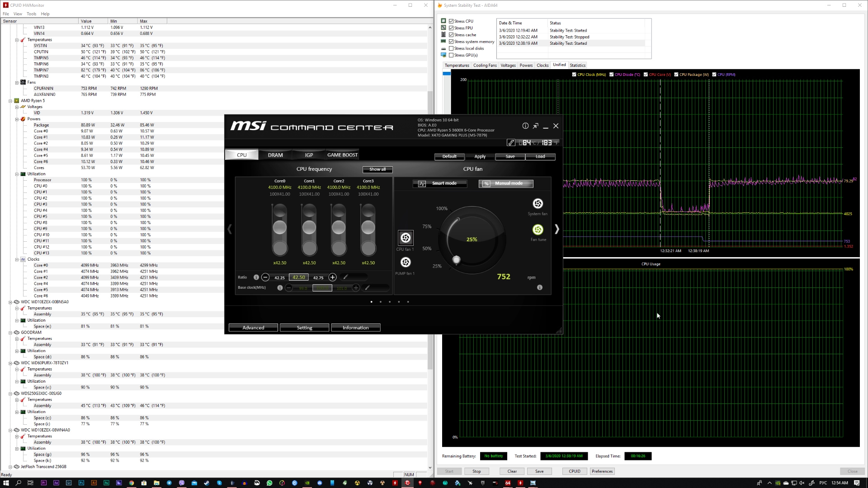Collapse Utilization node under AMD Ryzen 5
This screenshot has height=488, width=868.
point(17,174)
